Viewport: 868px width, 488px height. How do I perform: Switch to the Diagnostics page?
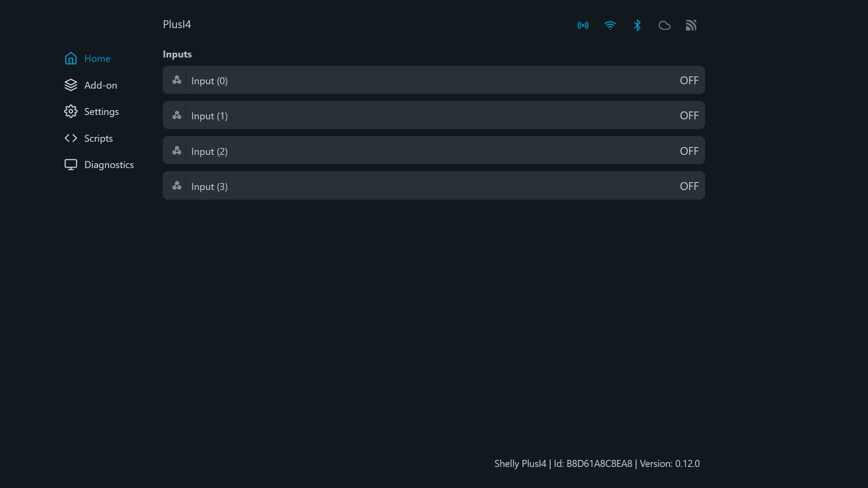(109, 165)
